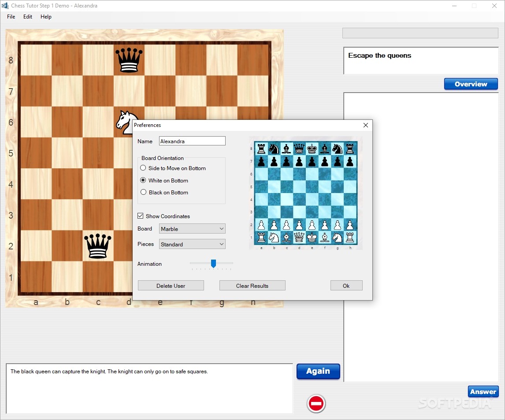Minimize the Chess Tutor window
Viewport: 505px width, 420px height.
coord(454,6)
